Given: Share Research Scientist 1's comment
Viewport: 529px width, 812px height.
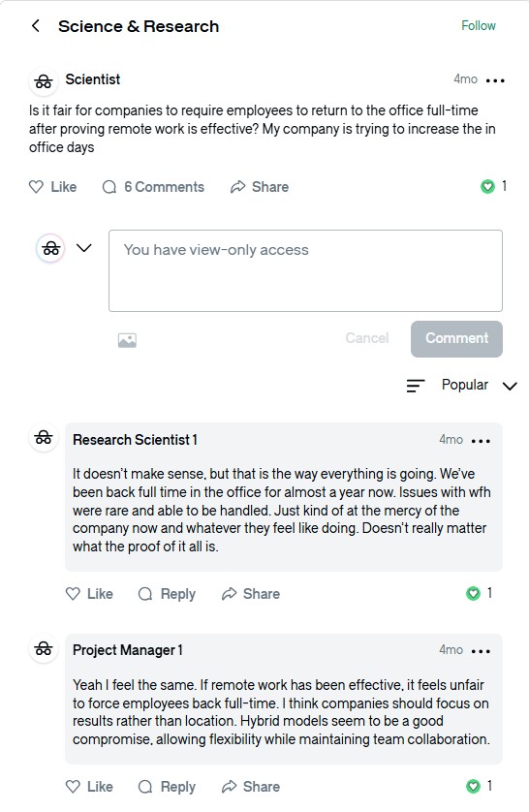Looking at the screenshot, I should click(251, 594).
